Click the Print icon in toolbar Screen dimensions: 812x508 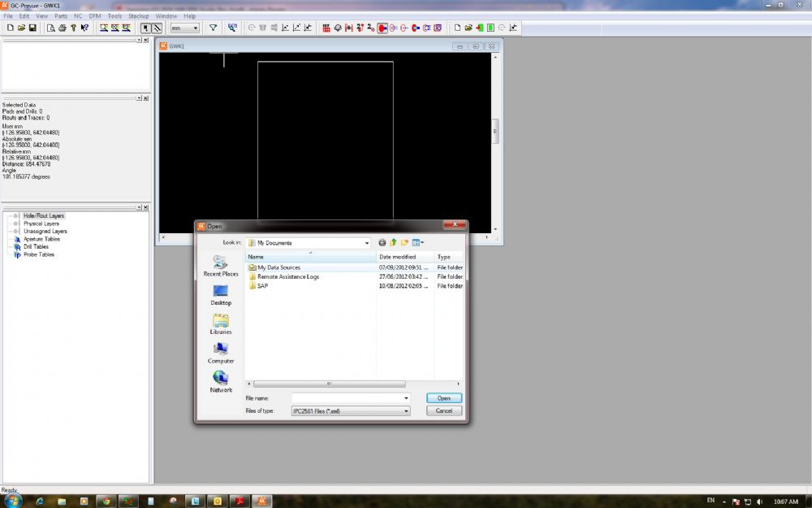click(62, 28)
